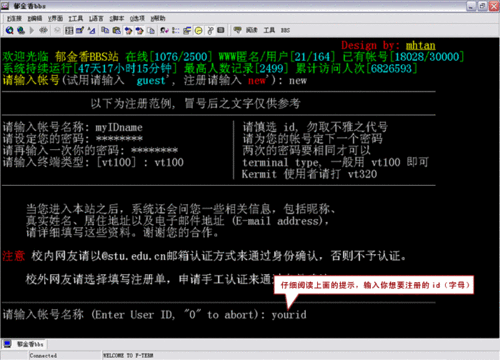
Task: Click the 阅读 toolbar button
Action: pyautogui.click(x=252, y=30)
